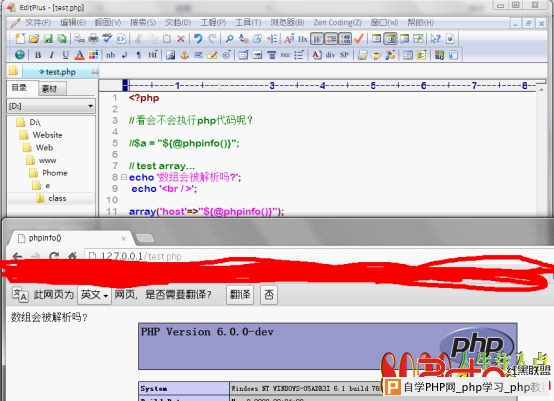The image size is (554, 401).
Task: Click the browser address bar
Action: coord(318,256)
